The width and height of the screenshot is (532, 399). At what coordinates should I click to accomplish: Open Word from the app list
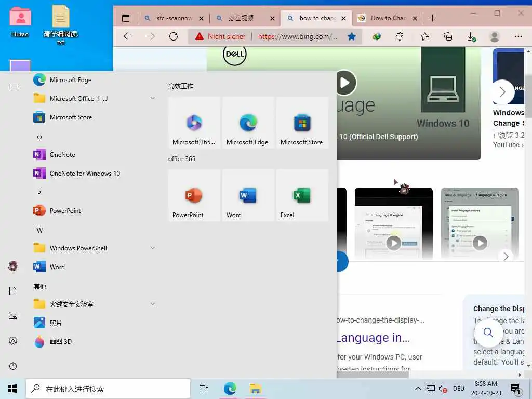tap(94, 267)
